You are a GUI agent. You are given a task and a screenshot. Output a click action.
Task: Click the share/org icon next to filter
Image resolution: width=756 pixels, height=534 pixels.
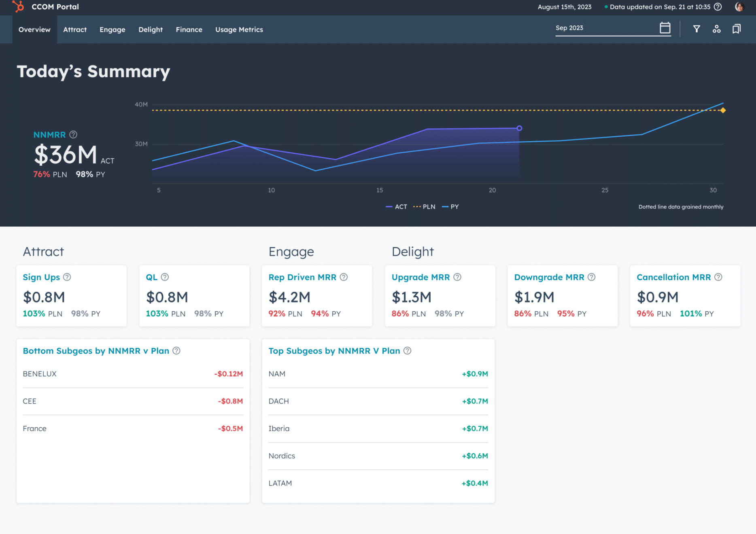tap(717, 29)
